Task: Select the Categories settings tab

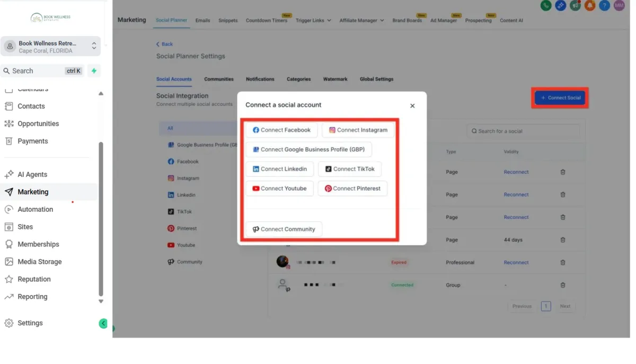Action: point(299,79)
